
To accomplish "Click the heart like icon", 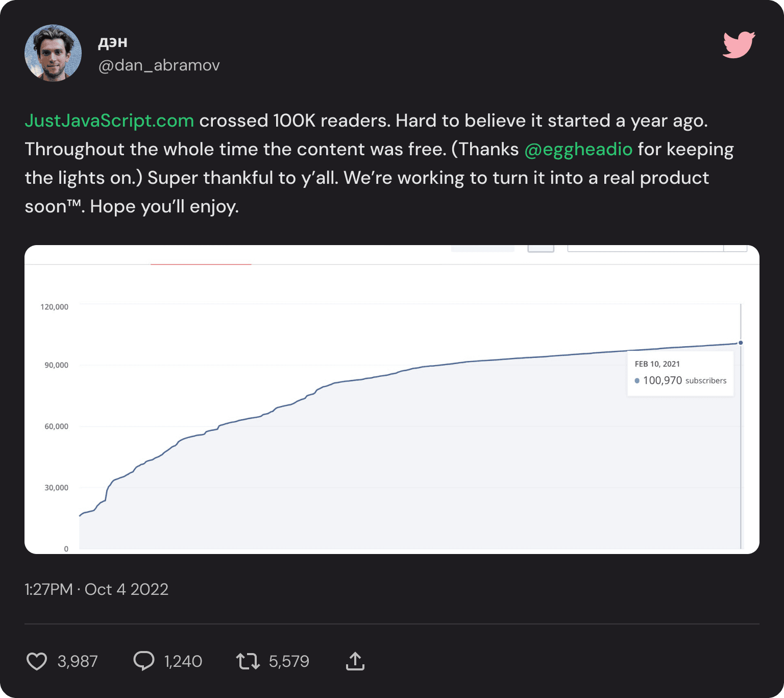I will pos(37,661).
